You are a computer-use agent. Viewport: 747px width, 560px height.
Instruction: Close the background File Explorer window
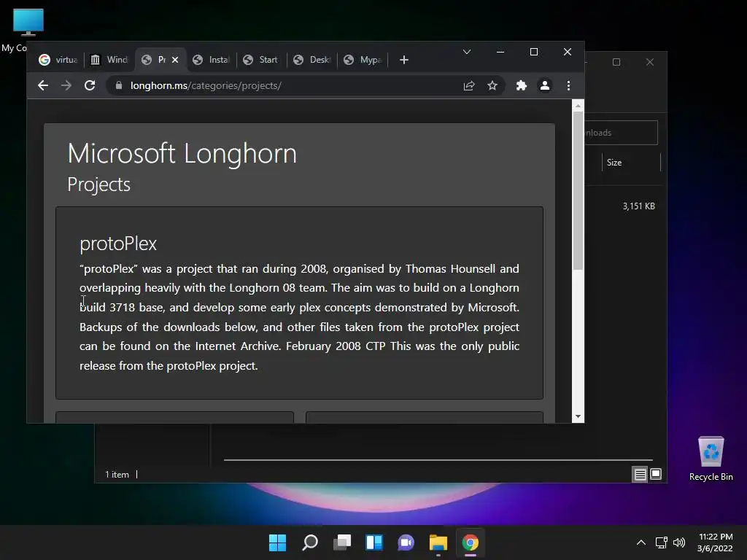pyautogui.click(x=650, y=62)
